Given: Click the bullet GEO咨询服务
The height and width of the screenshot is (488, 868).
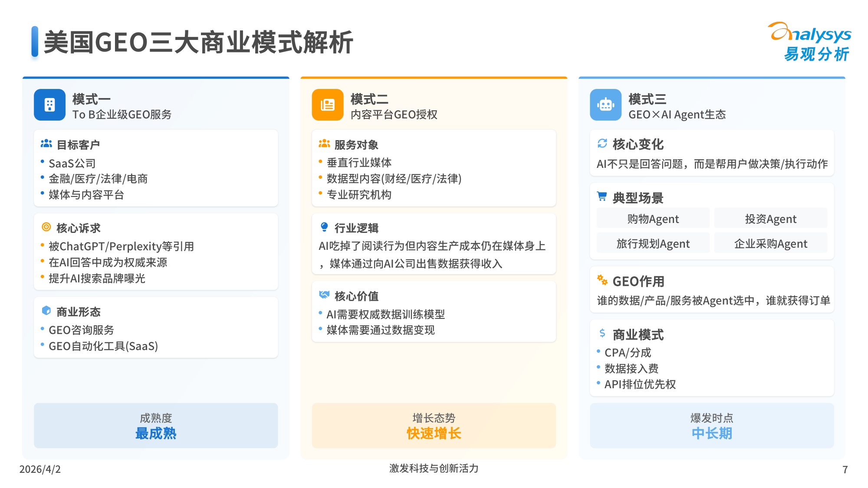Looking at the screenshot, I should [x=81, y=330].
